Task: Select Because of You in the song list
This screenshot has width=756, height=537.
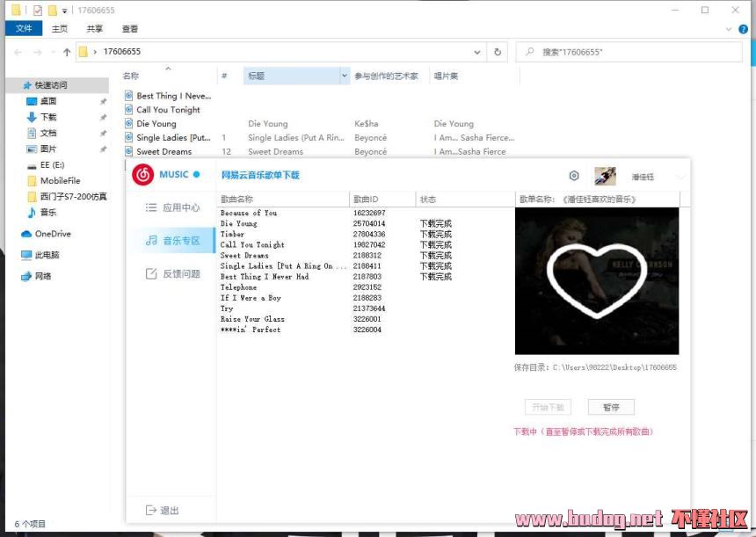Action: 249,213
